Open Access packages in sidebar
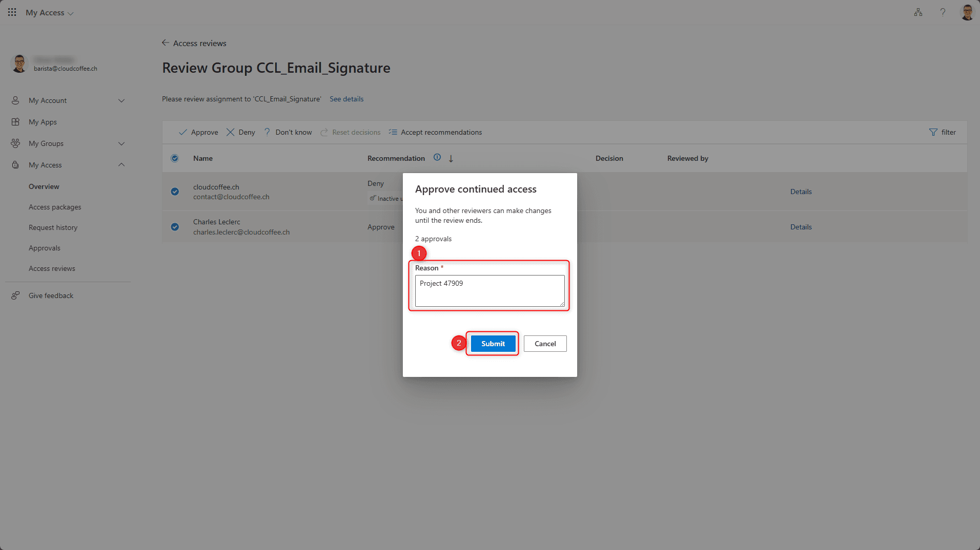 click(x=55, y=207)
